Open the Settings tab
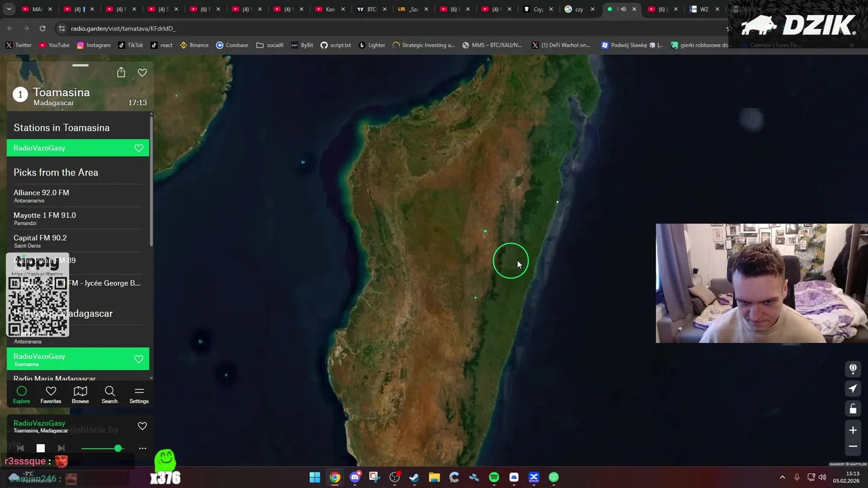The width and height of the screenshot is (868, 488). (x=139, y=394)
